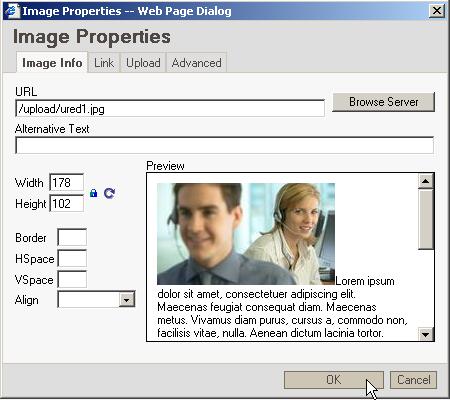Click the reset size circular arrow icon
The width and height of the screenshot is (450, 400).
coord(109,193)
